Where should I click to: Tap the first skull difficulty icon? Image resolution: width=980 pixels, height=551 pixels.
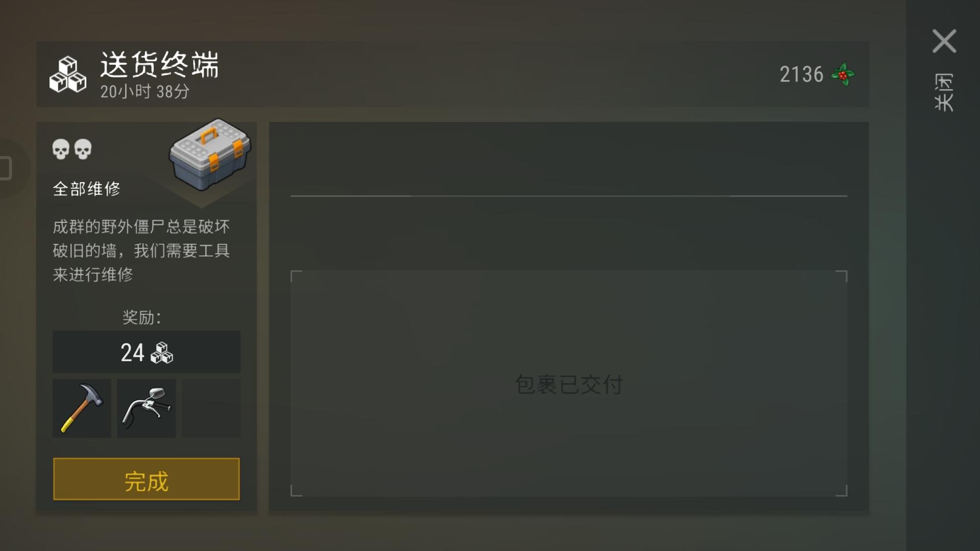tap(61, 149)
